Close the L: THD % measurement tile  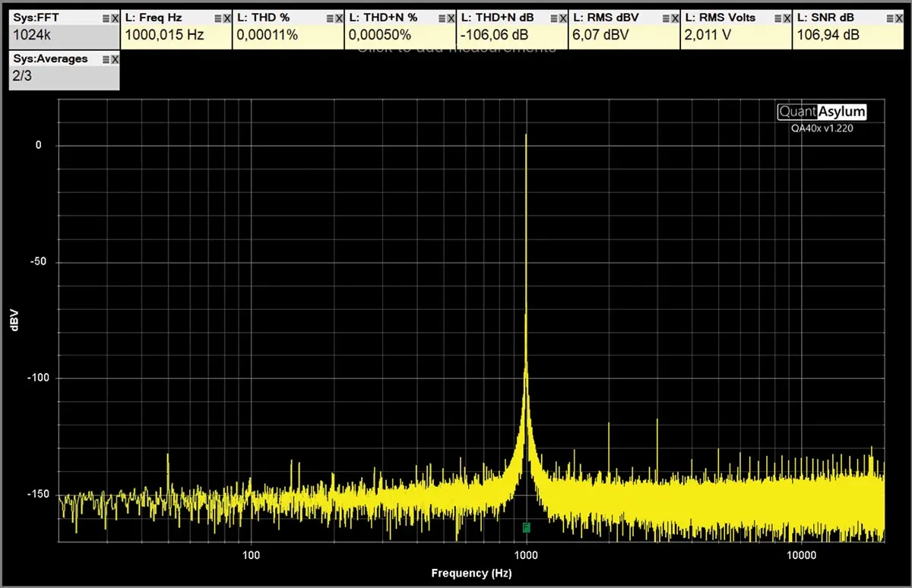[339, 17]
